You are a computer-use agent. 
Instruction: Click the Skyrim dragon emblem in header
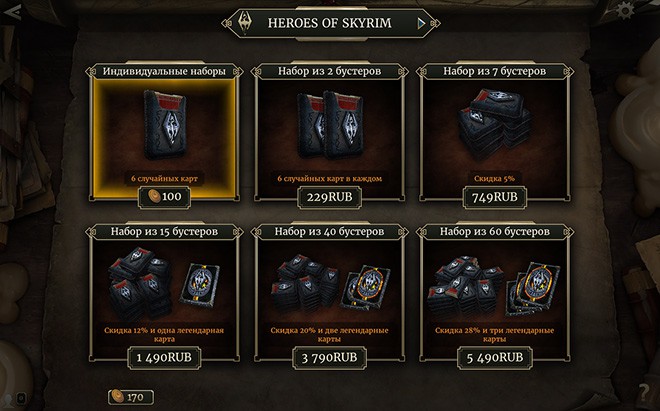point(245,22)
